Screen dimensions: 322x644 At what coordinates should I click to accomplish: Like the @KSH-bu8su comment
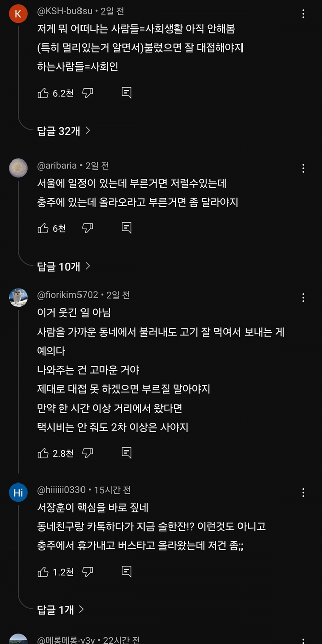point(43,93)
